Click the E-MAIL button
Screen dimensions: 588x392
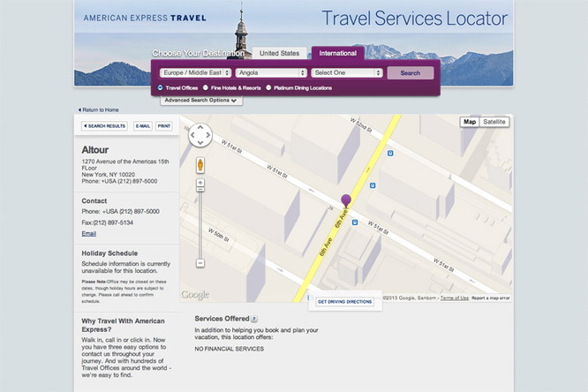[143, 126]
